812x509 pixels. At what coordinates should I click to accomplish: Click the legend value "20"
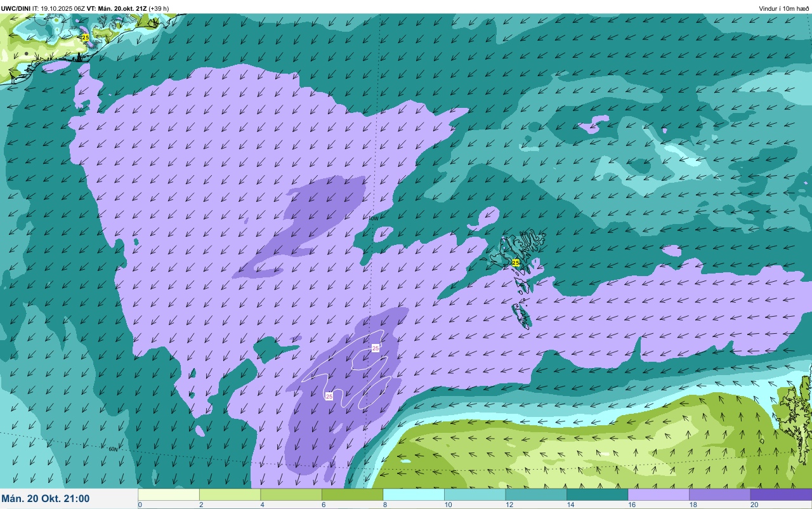pyautogui.click(x=754, y=505)
